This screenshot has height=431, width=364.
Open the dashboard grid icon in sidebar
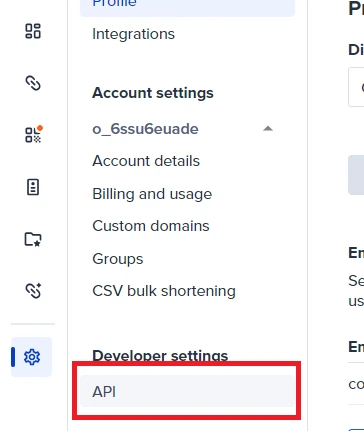coord(33,31)
